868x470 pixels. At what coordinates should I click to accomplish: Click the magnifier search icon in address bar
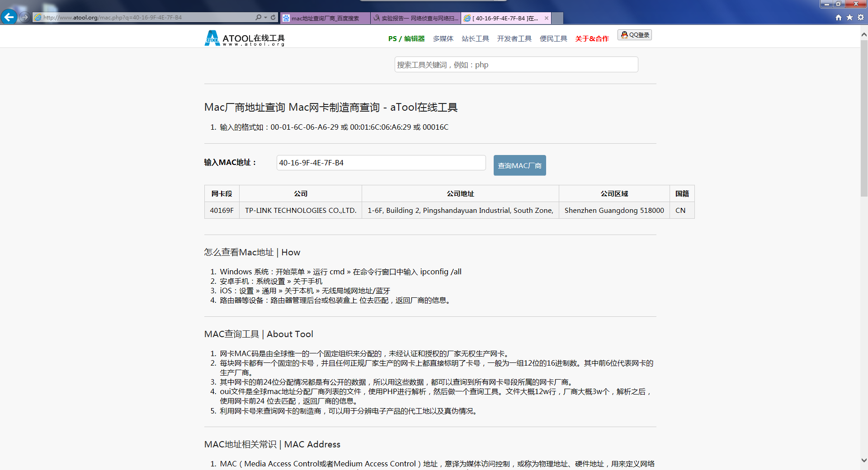click(x=258, y=18)
